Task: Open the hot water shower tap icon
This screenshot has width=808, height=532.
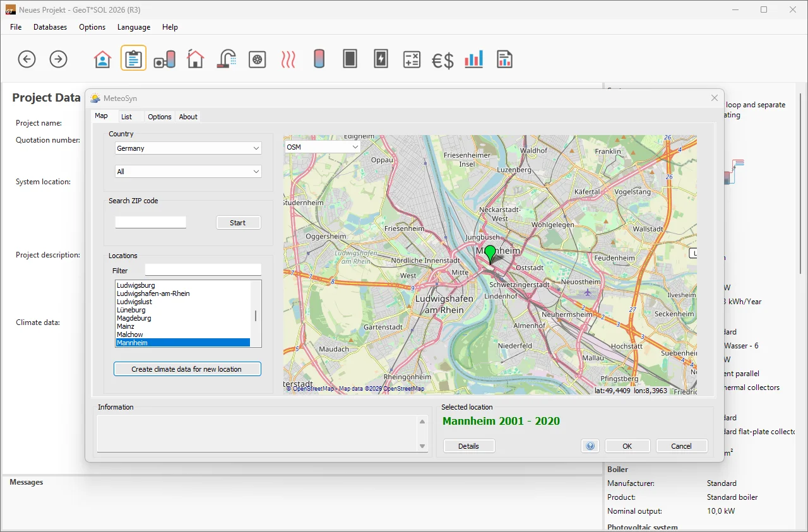Action: (226, 59)
